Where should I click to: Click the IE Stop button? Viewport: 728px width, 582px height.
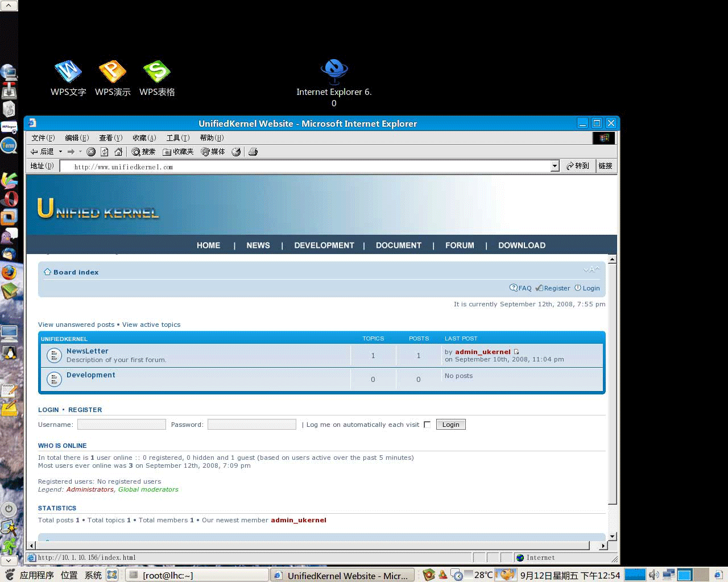pyautogui.click(x=91, y=152)
